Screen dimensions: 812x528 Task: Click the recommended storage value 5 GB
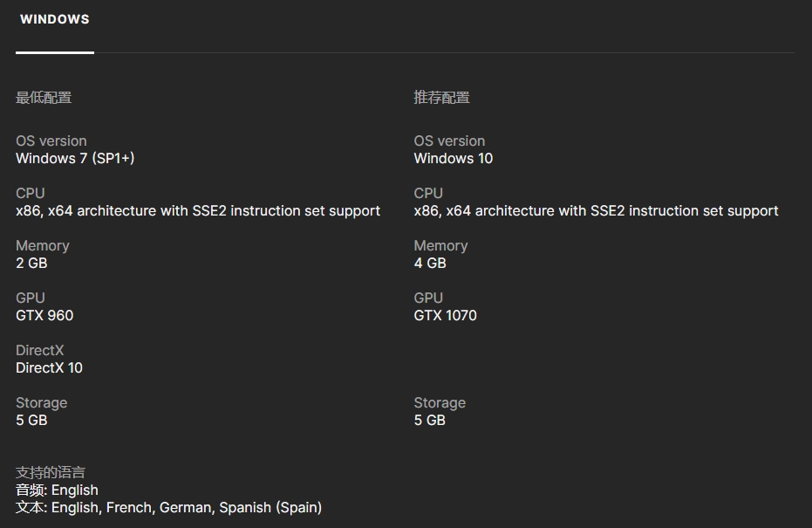tap(430, 421)
